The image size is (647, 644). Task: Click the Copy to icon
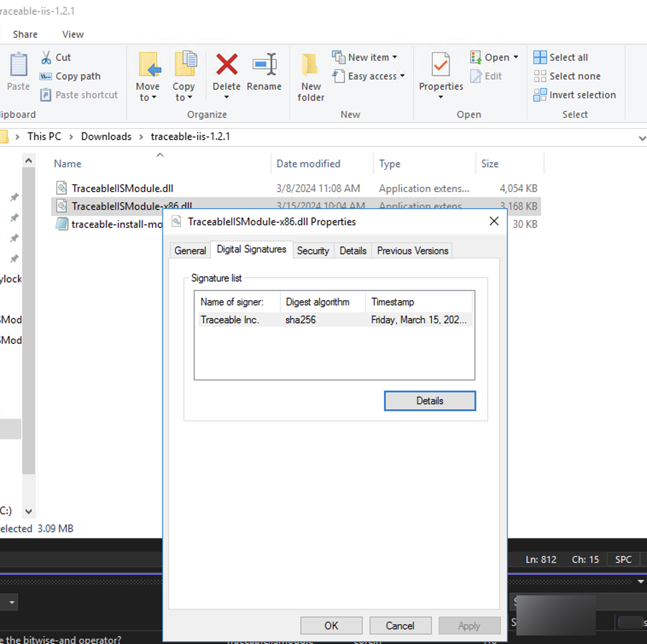point(185,64)
